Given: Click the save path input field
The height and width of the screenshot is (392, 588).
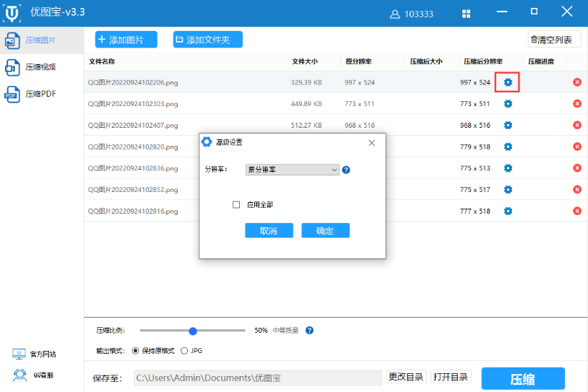Looking at the screenshot, I should point(258,378).
